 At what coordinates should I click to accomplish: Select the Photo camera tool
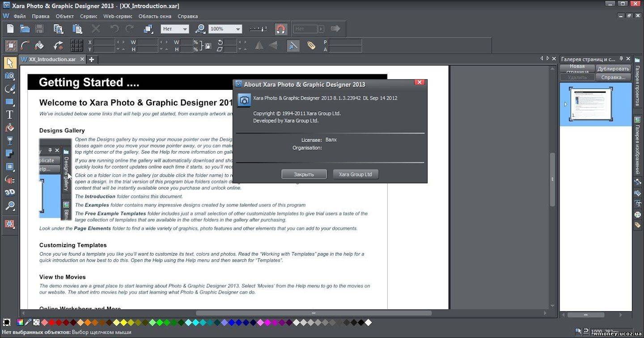click(x=9, y=76)
